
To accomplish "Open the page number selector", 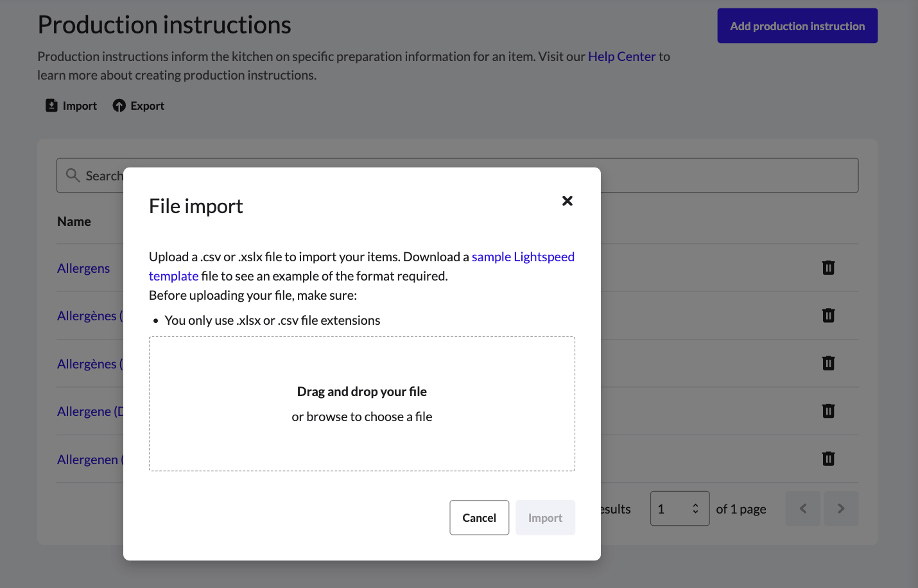I will [680, 508].
